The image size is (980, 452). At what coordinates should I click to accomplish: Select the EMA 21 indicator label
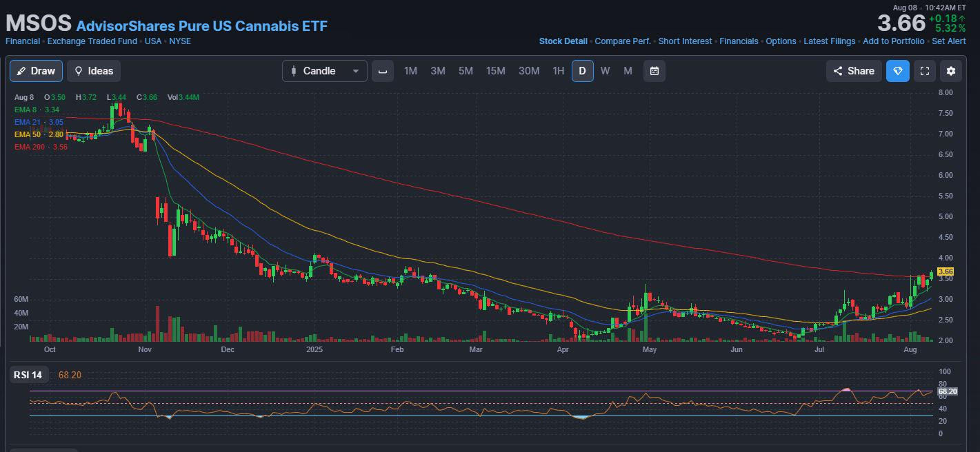[39, 122]
